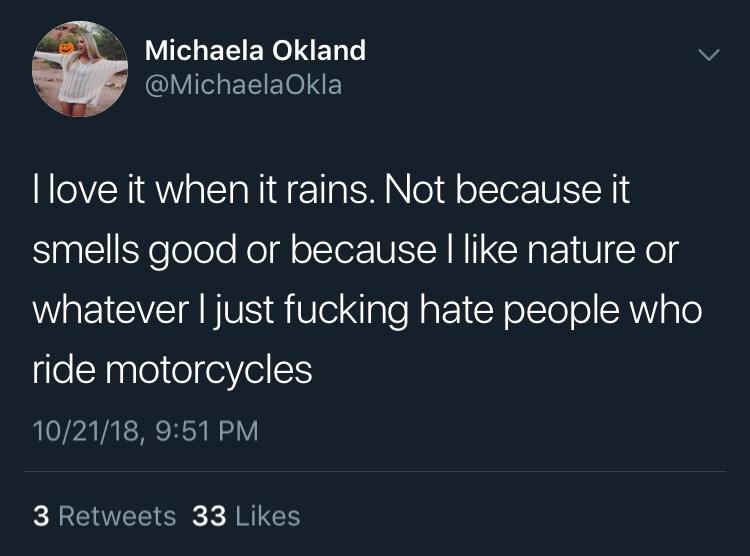View the 33 Likes list
The width and height of the screenshot is (750, 556).
[246, 516]
